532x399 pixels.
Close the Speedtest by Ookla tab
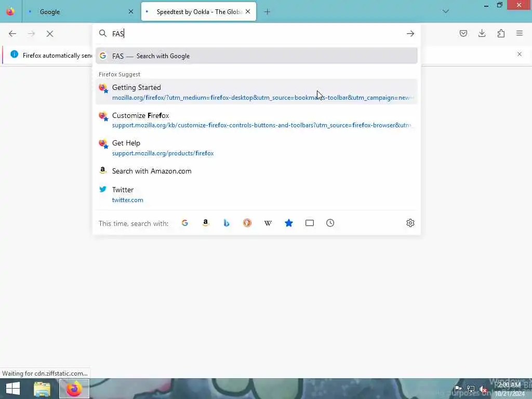point(248,12)
